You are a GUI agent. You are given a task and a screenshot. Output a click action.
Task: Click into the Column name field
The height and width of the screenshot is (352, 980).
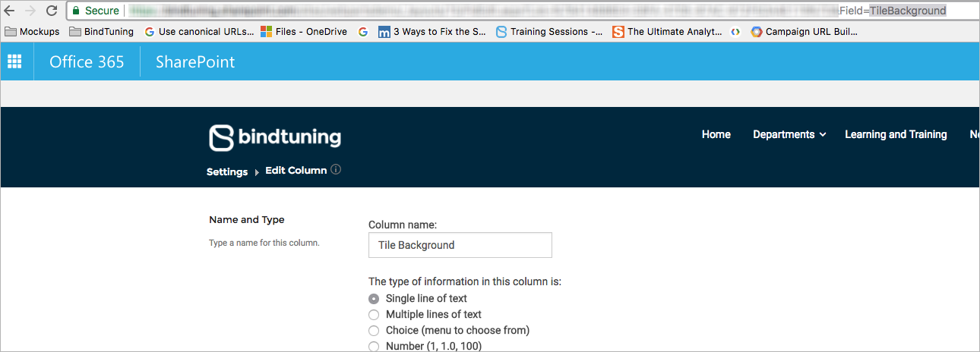(460, 245)
